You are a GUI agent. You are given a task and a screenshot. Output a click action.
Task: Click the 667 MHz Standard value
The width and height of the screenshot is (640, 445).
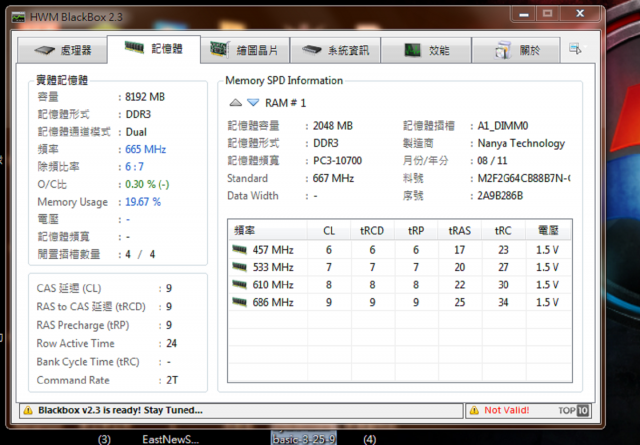[x=333, y=178]
